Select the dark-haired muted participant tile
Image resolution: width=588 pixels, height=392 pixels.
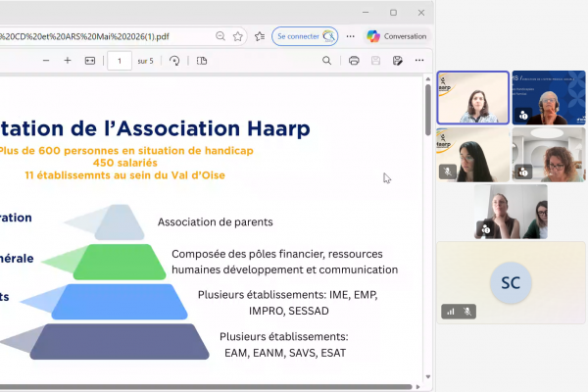coord(473,155)
